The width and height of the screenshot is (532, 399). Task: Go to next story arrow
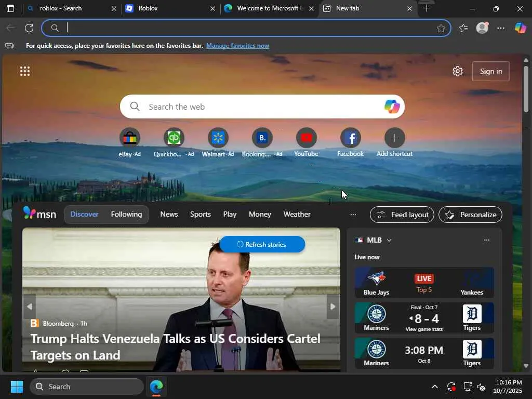click(333, 307)
